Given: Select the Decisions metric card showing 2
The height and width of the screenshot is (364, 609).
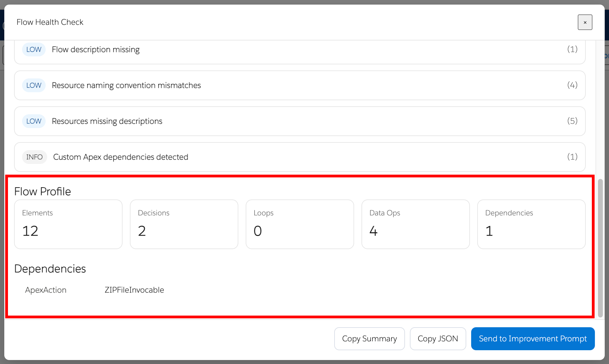Looking at the screenshot, I should tap(184, 224).
